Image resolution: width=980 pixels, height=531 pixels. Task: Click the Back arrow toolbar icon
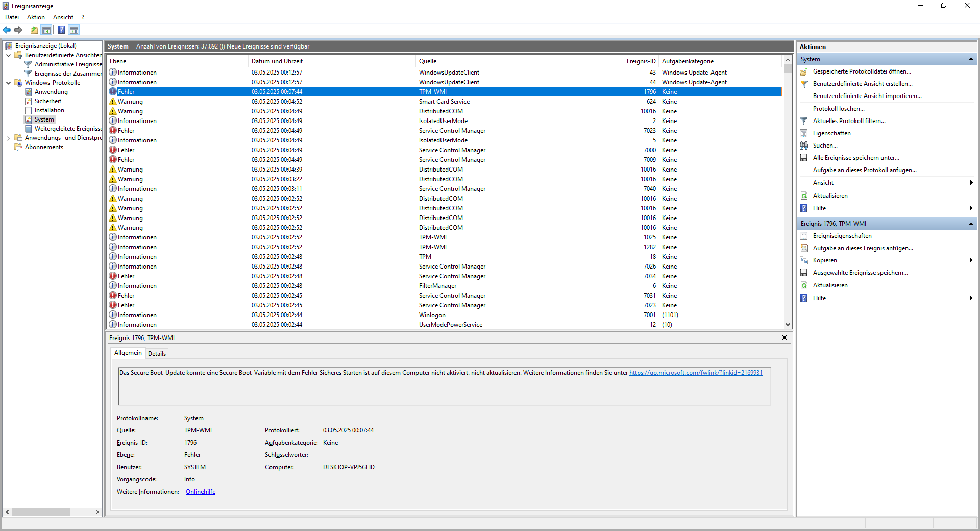[x=7, y=30]
